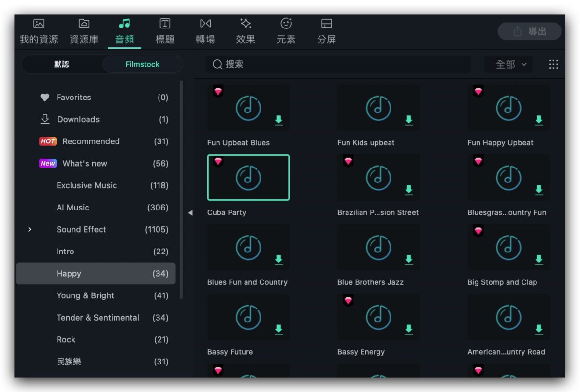The image size is (580, 392).
Task: Download the Fun Upbeat Blues track
Action: pyautogui.click(x=279, y=120)
